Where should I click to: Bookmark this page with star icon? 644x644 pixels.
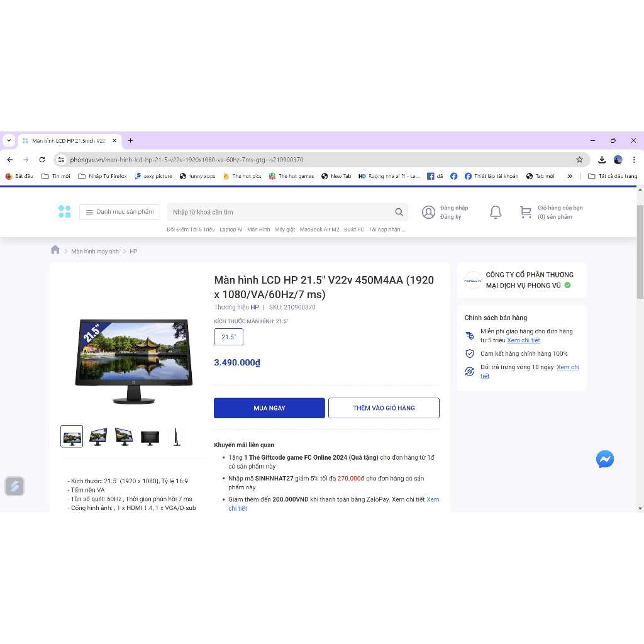click(579, 160)
